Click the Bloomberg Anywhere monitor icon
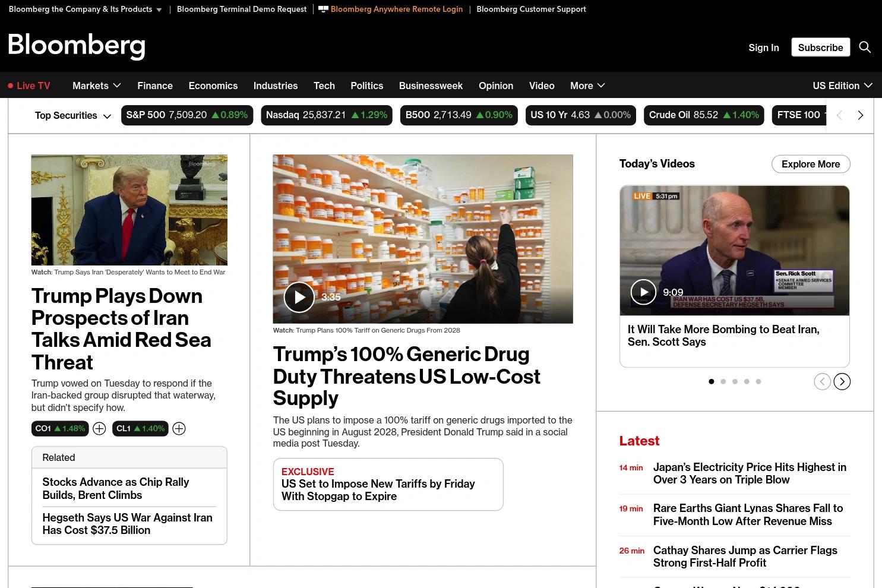This screenshot has height=588, width=882. coord(323,9)
